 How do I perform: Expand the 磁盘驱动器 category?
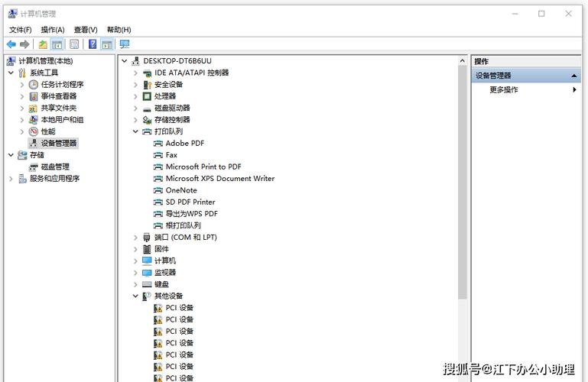136,108
